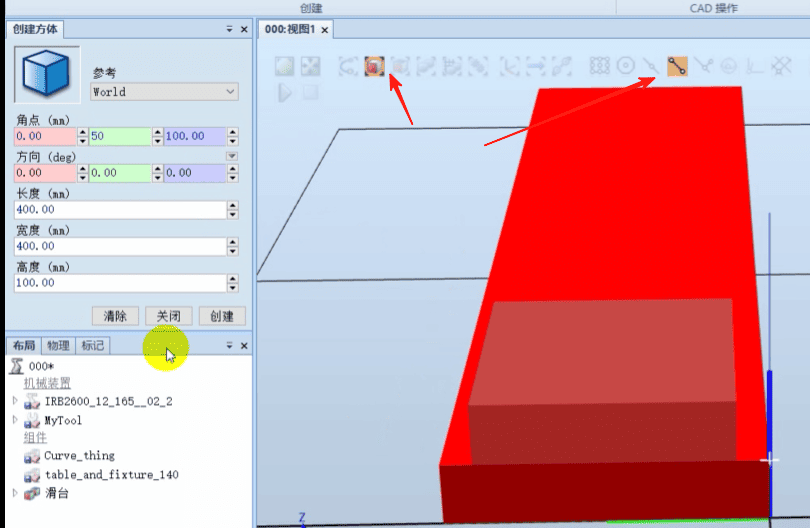Select Path Selection level icon
Image resolution: width=810 pixels, height=528 pixels.
[x=562, y=66]
